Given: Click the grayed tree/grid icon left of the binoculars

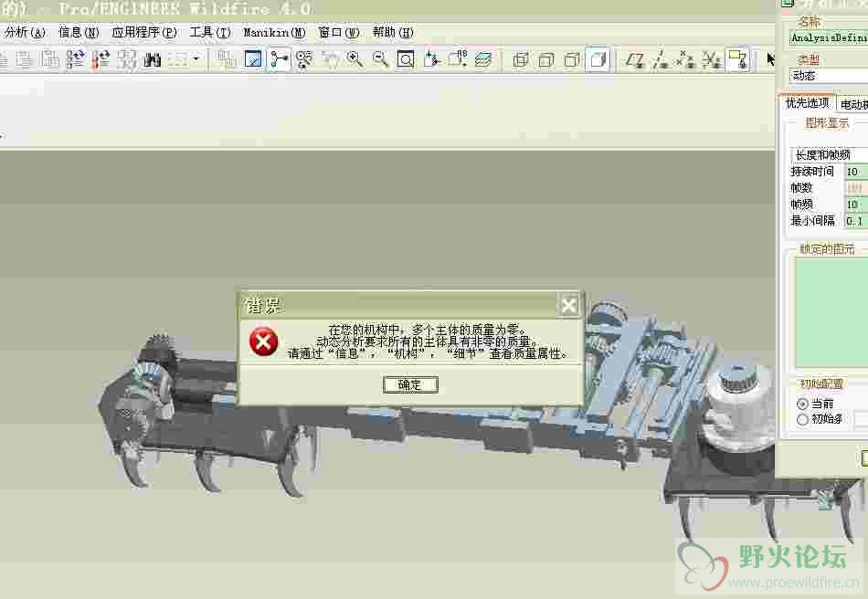Looking at the screenshot, I should click(127, 59).
